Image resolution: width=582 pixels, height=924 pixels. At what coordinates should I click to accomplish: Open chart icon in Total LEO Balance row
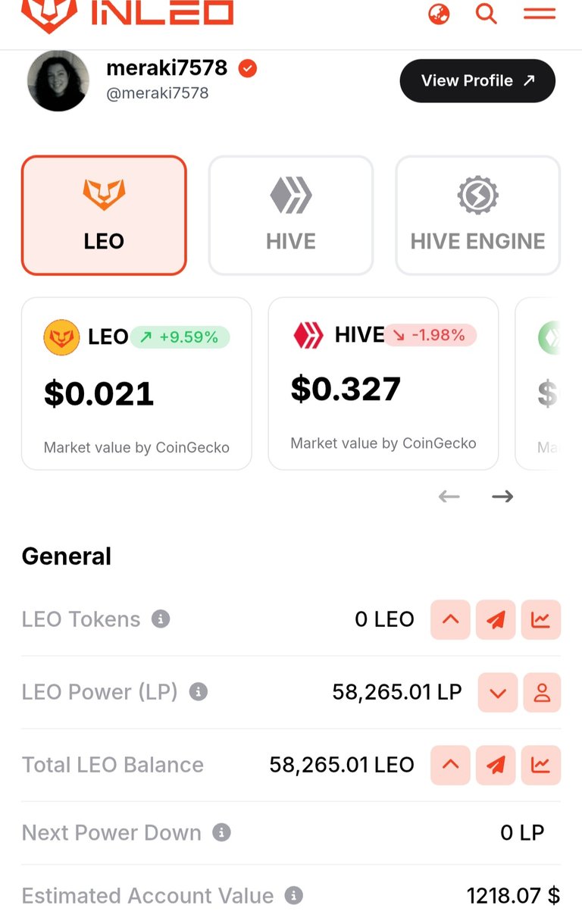click(x=540, y=765)
